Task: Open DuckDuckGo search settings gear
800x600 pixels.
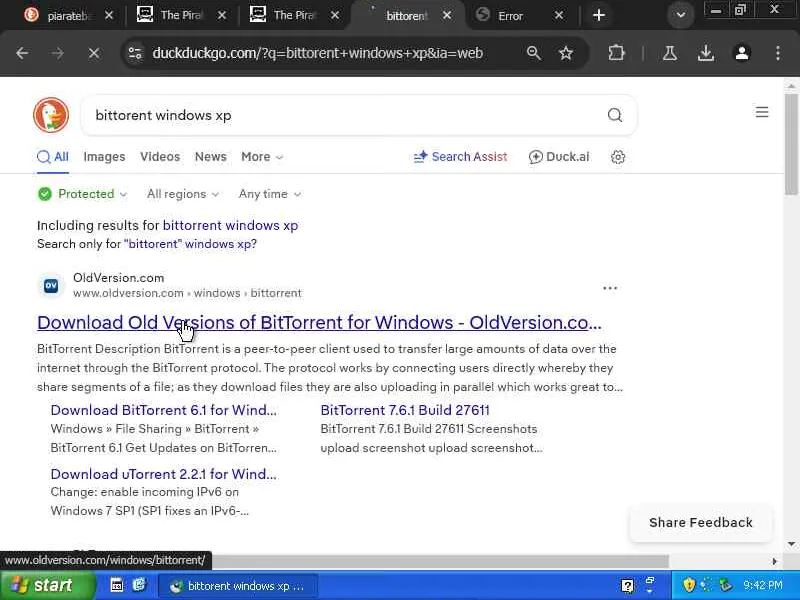Action: [618, 157]
